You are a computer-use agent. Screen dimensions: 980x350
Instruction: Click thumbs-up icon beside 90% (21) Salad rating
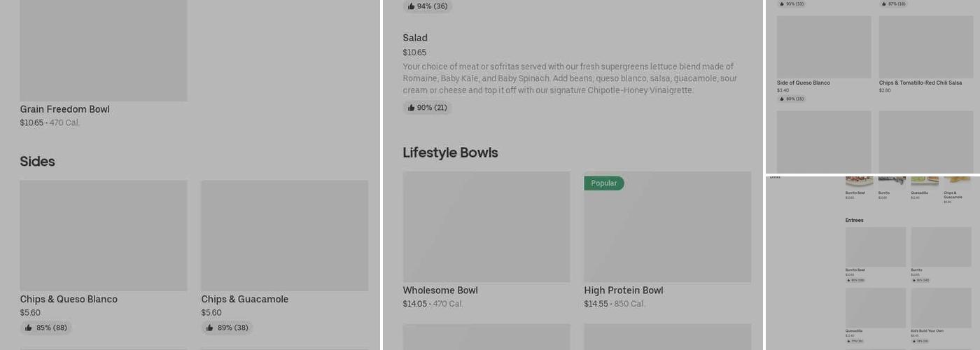tap(412, 108)
